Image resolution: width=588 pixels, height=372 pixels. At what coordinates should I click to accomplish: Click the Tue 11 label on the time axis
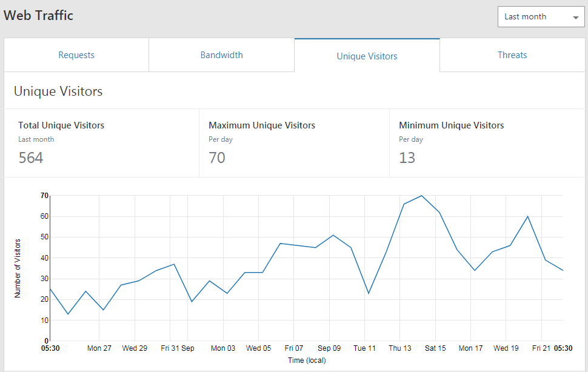tap(364, 348)
